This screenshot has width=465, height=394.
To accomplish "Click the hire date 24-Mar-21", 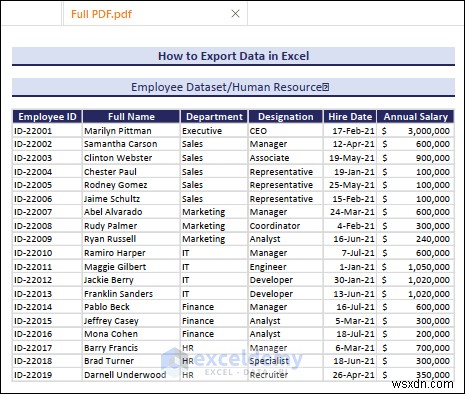I will [x=352, y=212].
